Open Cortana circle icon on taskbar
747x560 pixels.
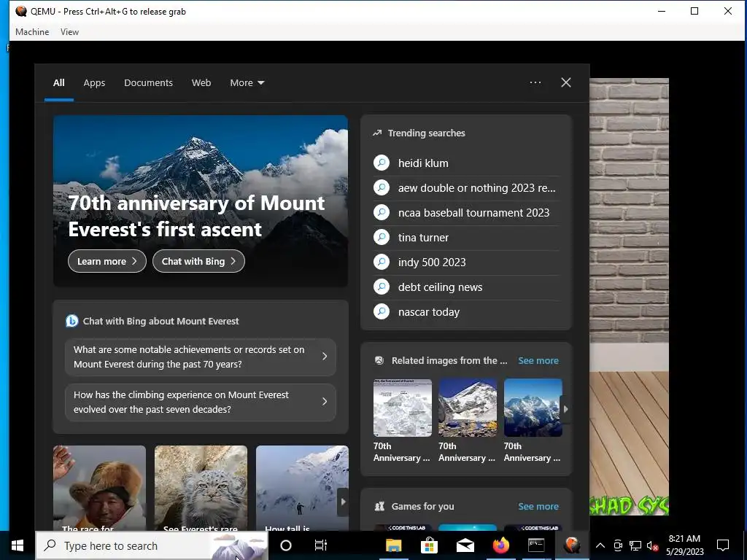click(x=286, y=545)
